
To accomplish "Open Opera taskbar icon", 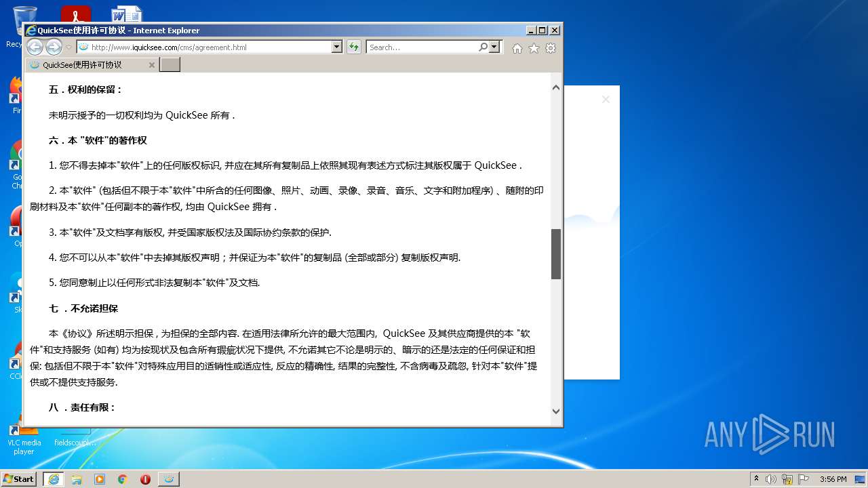I will click(145, 479).
